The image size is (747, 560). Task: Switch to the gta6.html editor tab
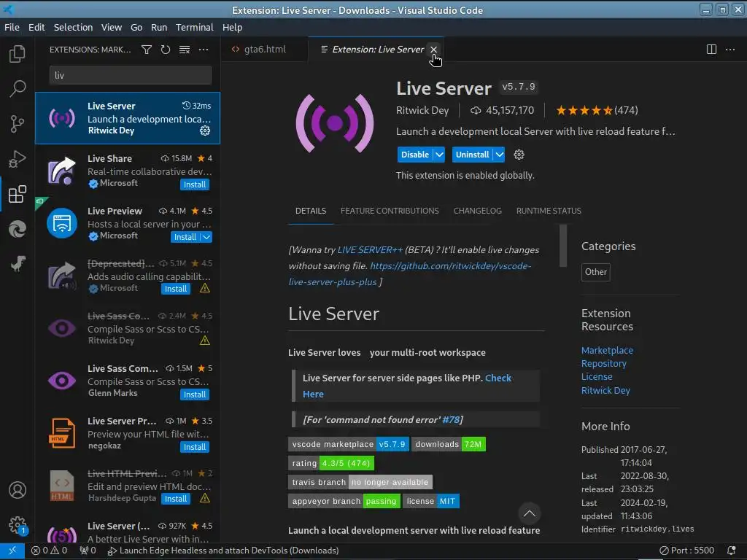coord(264,49)
